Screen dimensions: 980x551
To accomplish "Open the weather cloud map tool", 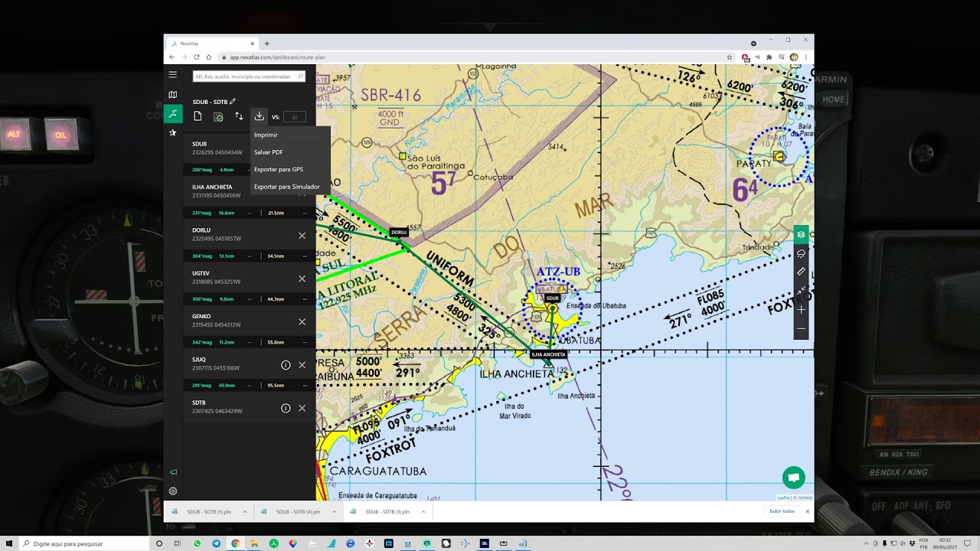I will coord(801,253).
